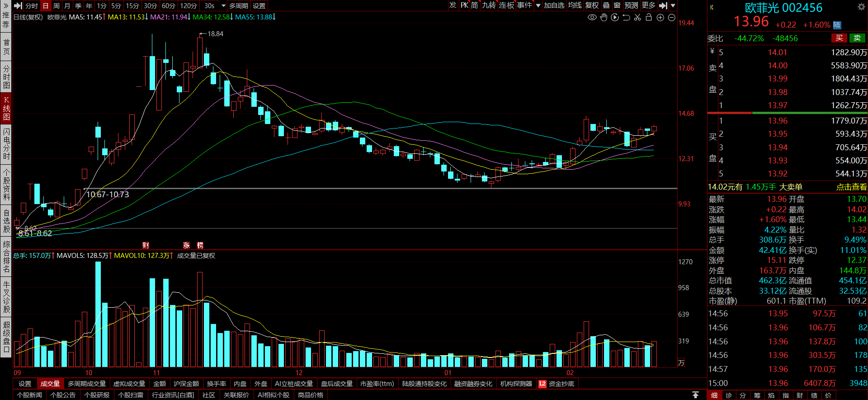Image resolution: width=868 pixels, height=400 pixels.
Task: Click the 发 toolbar button
Action: coord(453,5)
